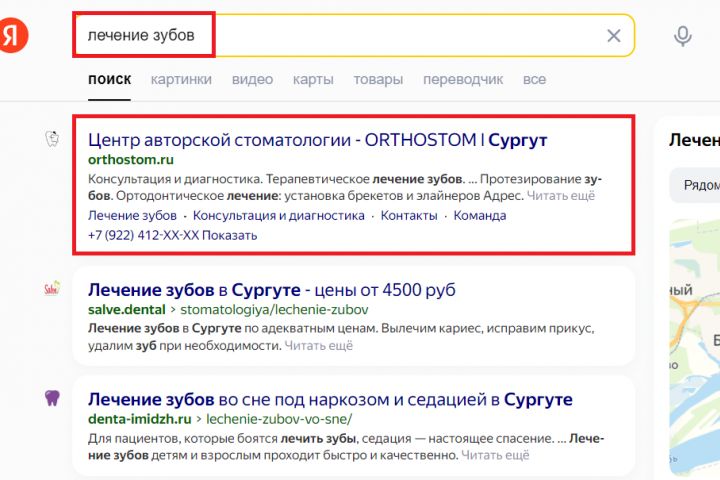Click the ORTHOSTOM site favicon
720x480 pixels.
(x=53, y=139)
